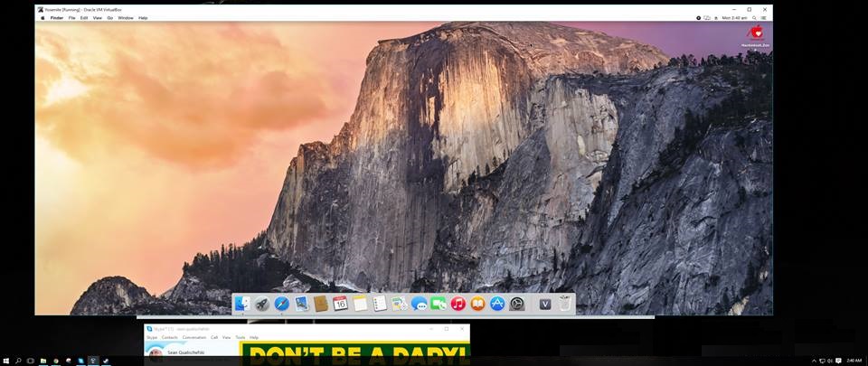Launch iTunes red music note icon
The image size is (868, 366).
pyautogui.click(x=458, y=304)
